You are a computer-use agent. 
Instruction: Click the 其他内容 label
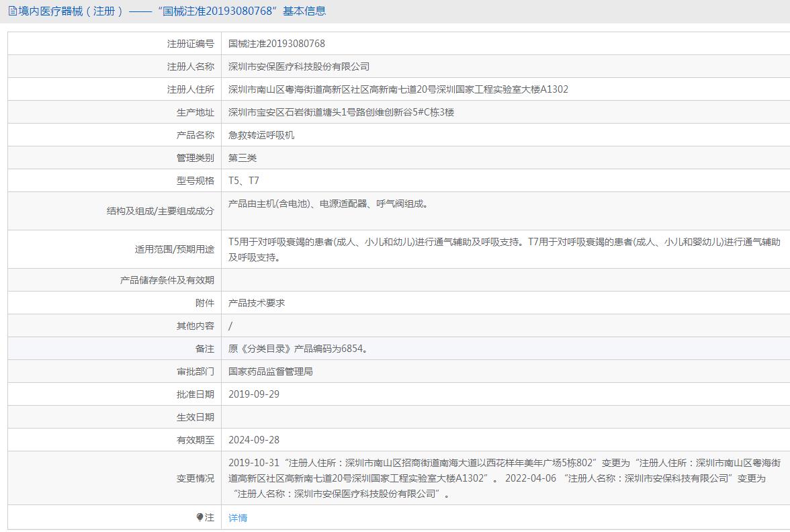click(x=195, y=326)
